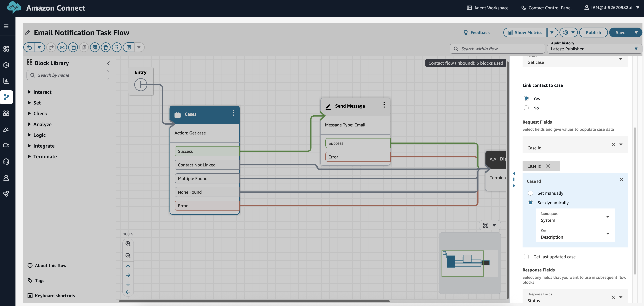The height and width of the screenshot is (306, 644).
Task: Expand the Interact block category
Action: pyautogui.click(x=42, y=92)
